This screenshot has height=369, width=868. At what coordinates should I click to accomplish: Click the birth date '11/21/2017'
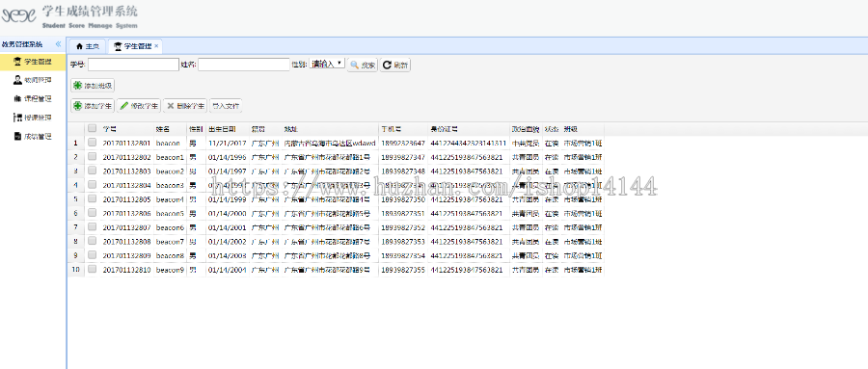[227, 144]
